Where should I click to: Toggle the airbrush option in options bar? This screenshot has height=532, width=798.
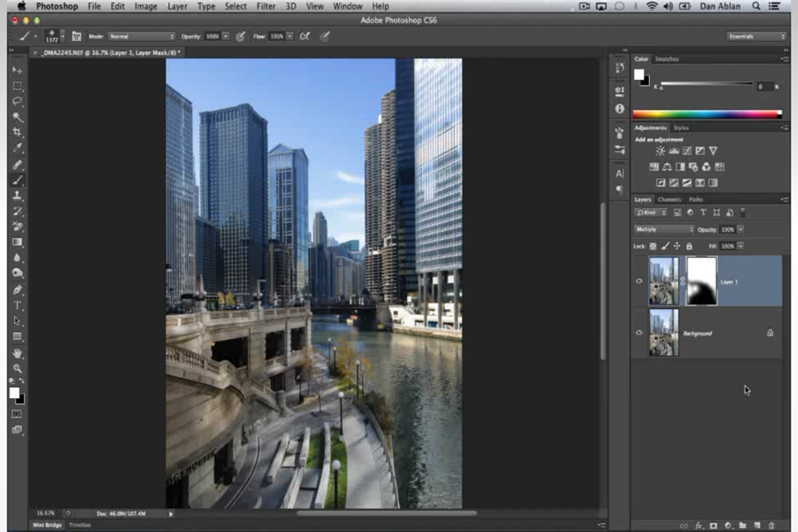tap(305, 37)
